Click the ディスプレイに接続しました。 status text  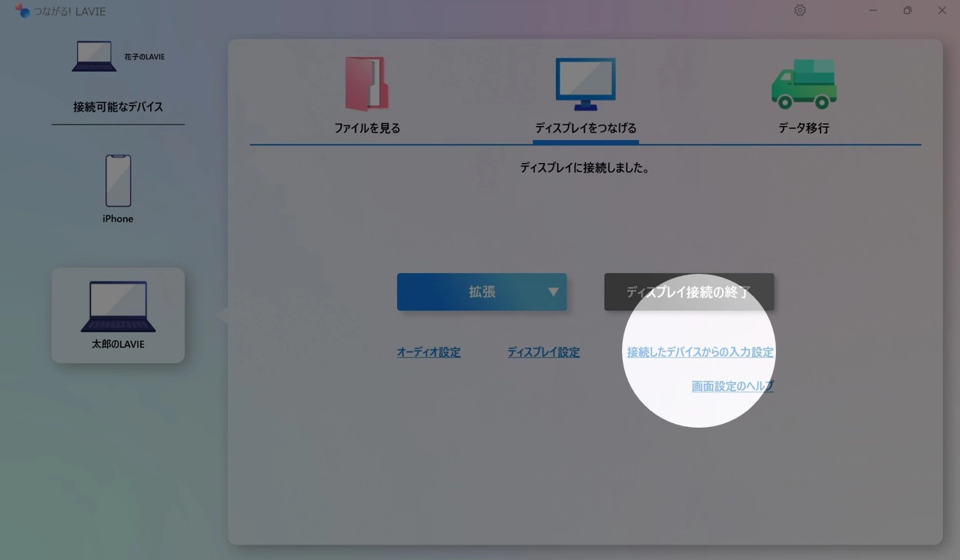click(585, 168)
